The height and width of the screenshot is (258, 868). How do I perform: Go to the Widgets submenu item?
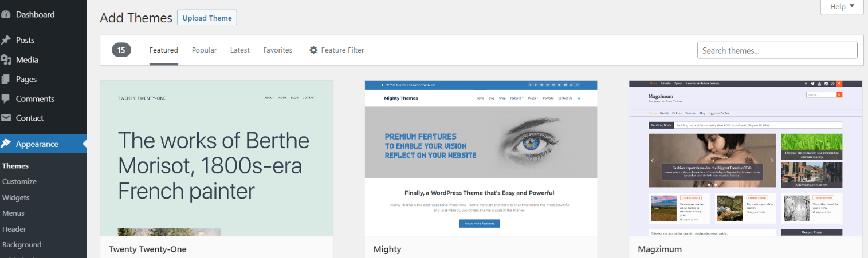pos(16,197)
